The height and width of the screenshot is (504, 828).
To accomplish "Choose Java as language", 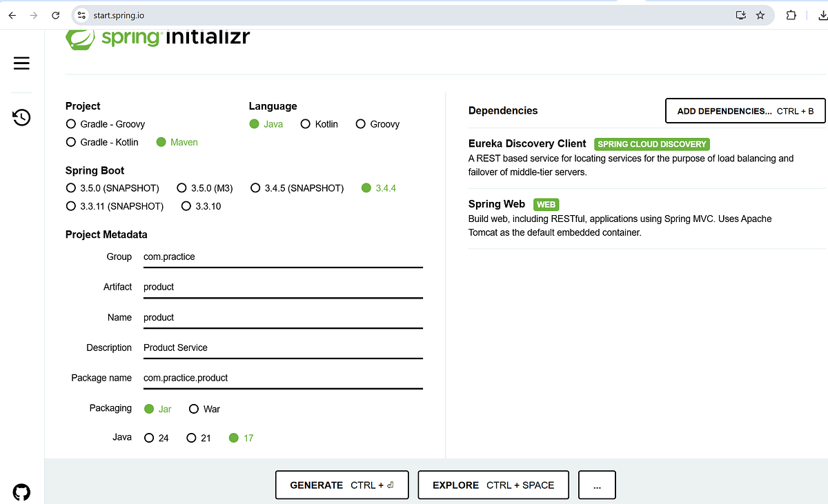I will [x=266, y=124].
